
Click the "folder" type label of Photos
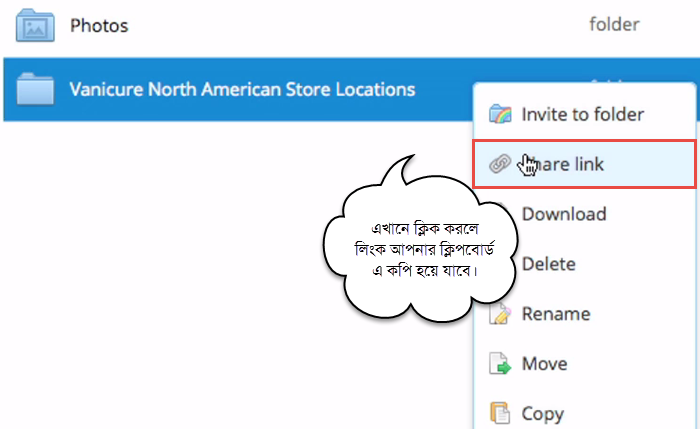(x=614, y=24)
